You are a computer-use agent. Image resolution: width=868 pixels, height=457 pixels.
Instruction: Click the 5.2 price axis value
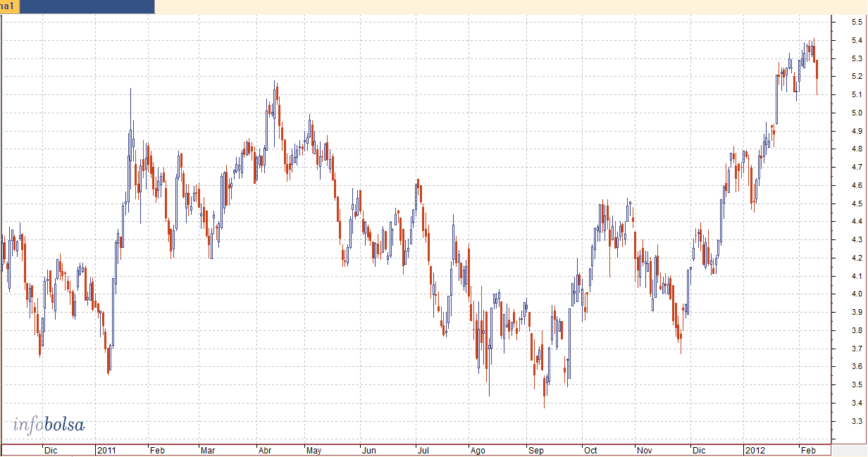pyautogui.click(x=857, y=76)
